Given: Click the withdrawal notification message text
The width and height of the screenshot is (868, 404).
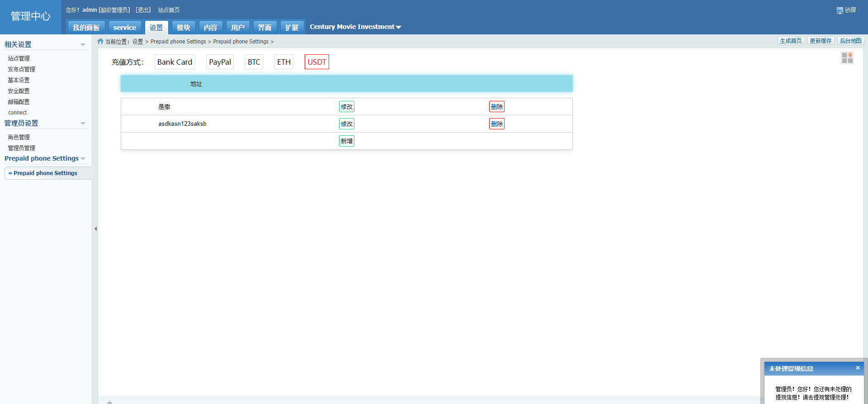Looking at the screenshot, I should click(x=813, y=393).
